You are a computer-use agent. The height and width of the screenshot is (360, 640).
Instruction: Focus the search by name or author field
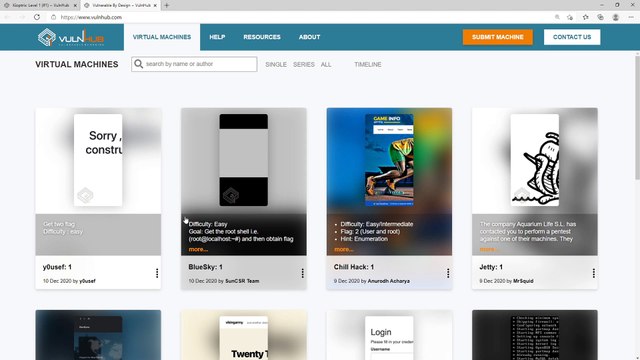[x=194, y=64]
